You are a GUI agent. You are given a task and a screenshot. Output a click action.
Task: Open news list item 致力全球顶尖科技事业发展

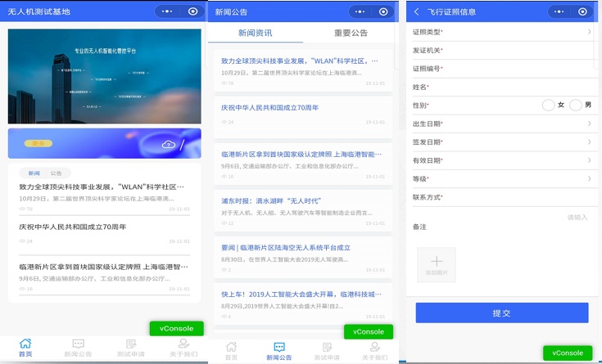pos(303,71)
